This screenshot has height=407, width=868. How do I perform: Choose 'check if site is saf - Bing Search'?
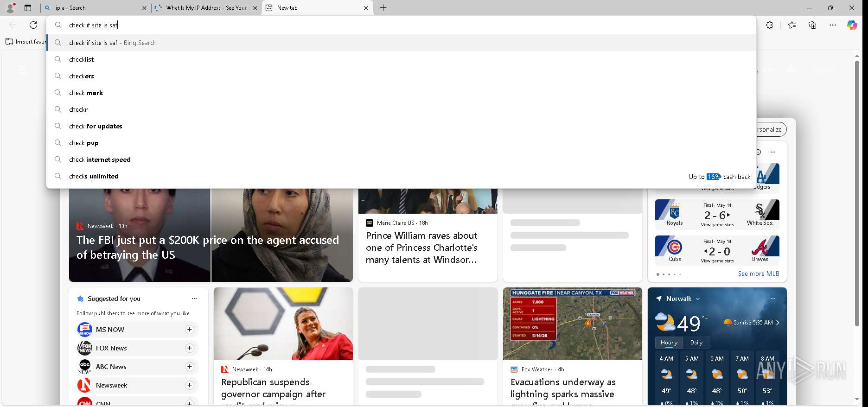pyautogui.click(x=401, y=43)
